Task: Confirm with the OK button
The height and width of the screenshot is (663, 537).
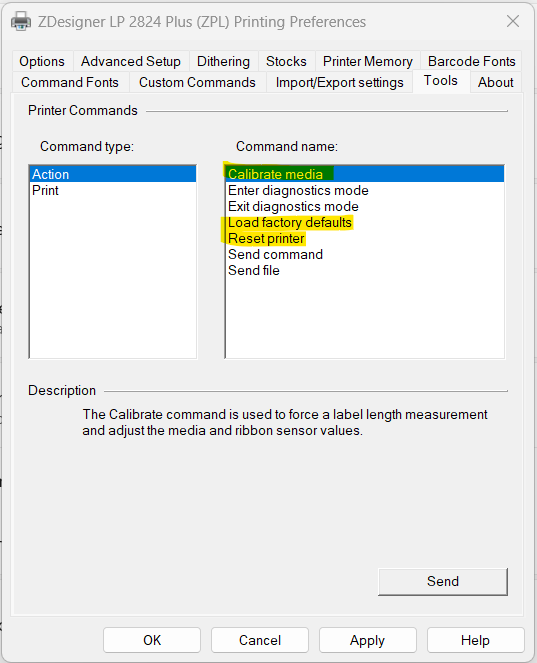Action: point(152,640)
